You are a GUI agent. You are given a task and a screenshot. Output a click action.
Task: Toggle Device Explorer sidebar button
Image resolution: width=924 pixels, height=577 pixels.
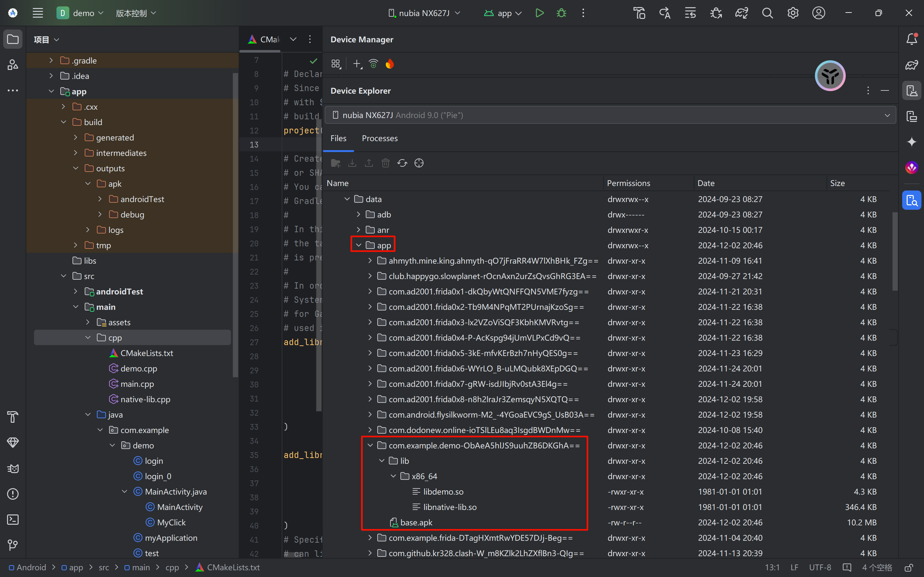(911, 200)
